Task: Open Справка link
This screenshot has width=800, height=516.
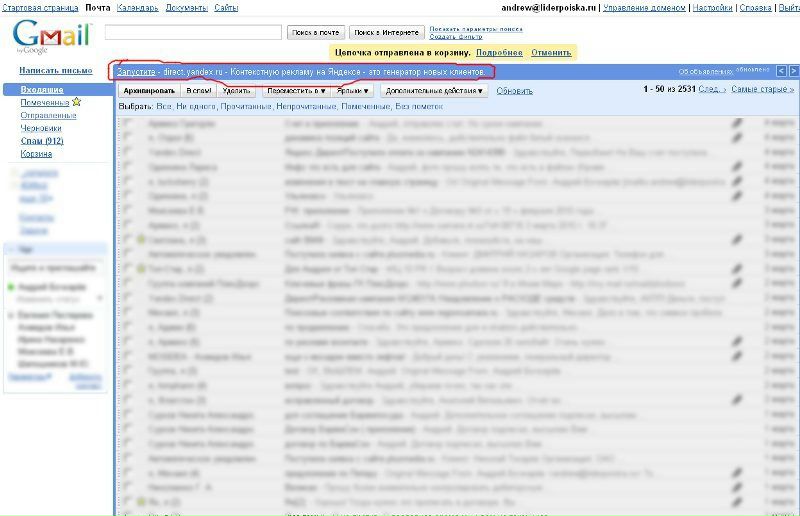Action: pos(755,8)
